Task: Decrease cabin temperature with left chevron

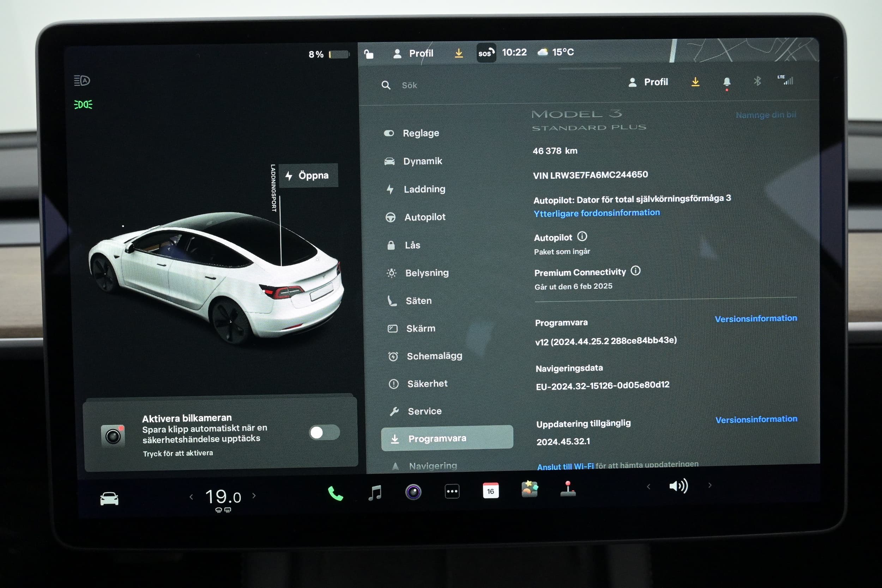Action: (x=191, y=497)
